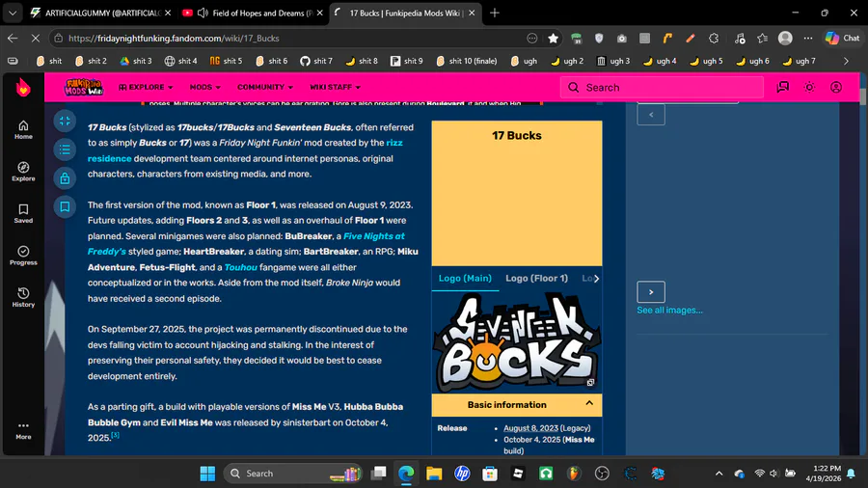868x488 pixels.
Task: Open the History sidebar item
Action: click(23, 297)
